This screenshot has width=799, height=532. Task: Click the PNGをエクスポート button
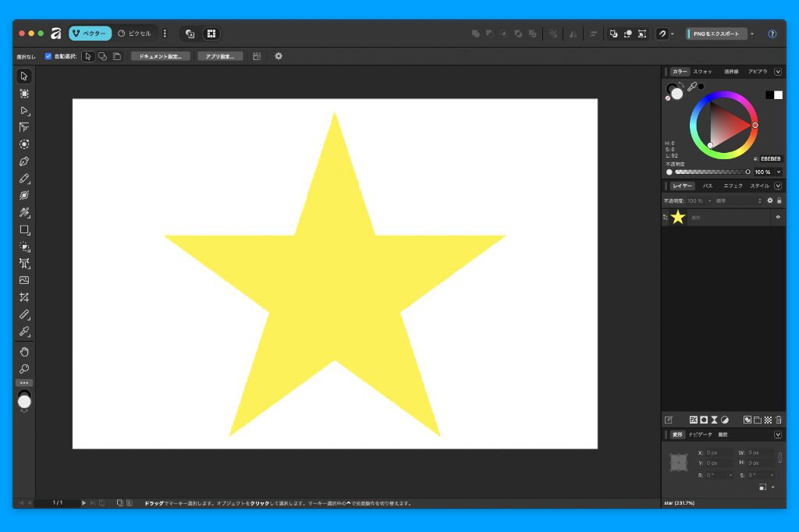click(x=716, y=34)
